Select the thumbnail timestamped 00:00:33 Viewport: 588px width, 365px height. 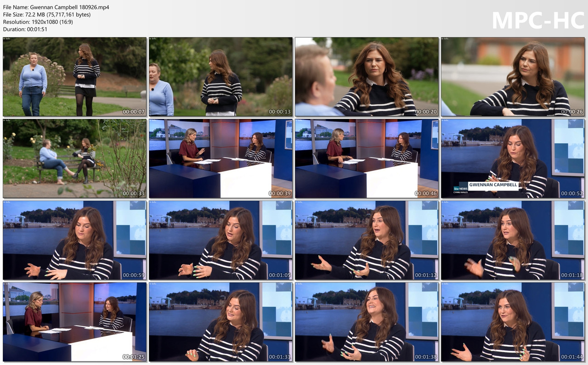[x=74, y=158]
